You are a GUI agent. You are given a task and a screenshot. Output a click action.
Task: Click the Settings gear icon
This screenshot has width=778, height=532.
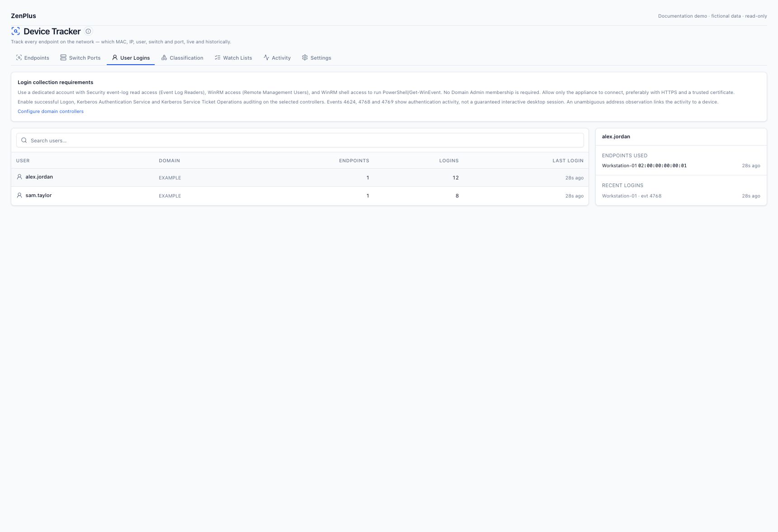[x=305, y=57]
